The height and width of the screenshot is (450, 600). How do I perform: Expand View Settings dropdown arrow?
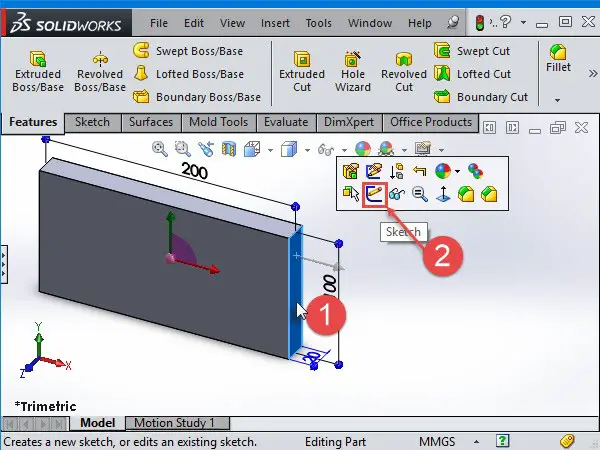[441, 150]
